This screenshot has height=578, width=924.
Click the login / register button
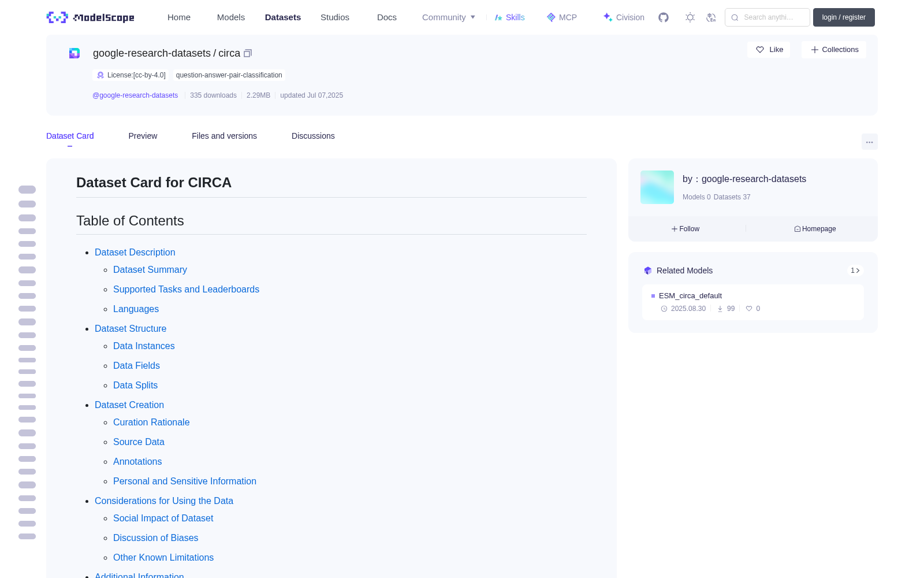coord(844,17)
